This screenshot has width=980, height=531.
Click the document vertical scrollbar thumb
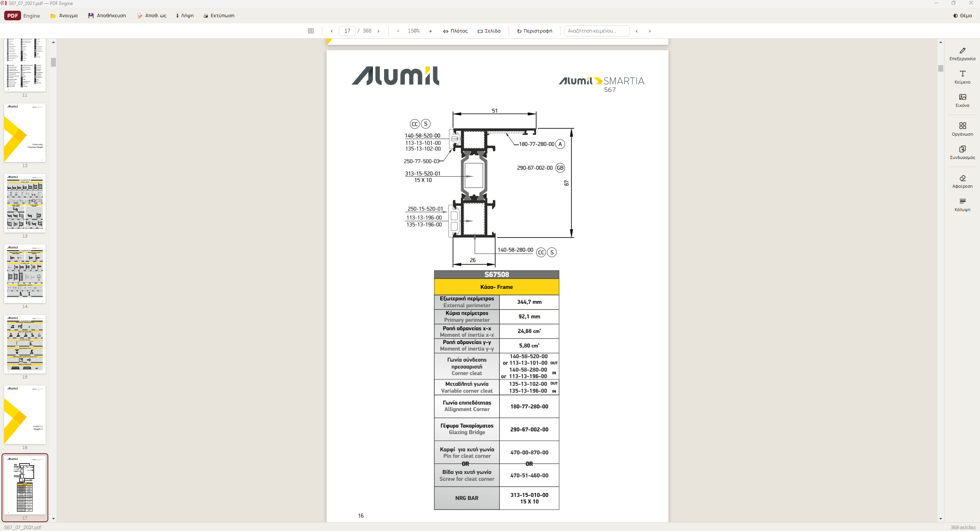[941, 69]
